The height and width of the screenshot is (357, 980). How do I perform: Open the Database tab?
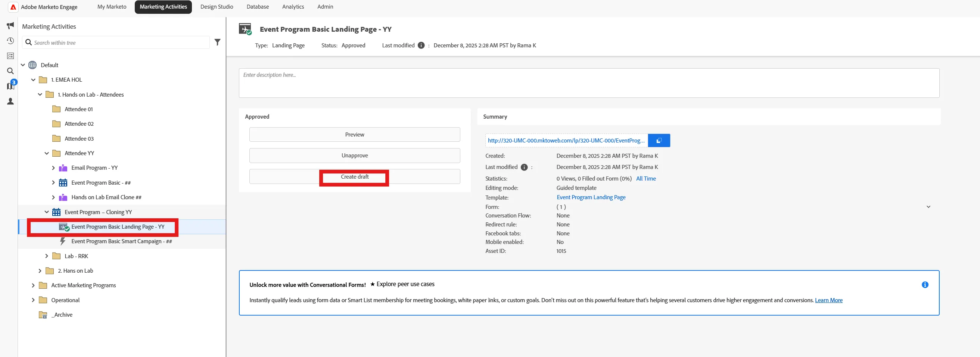point(258,7)
